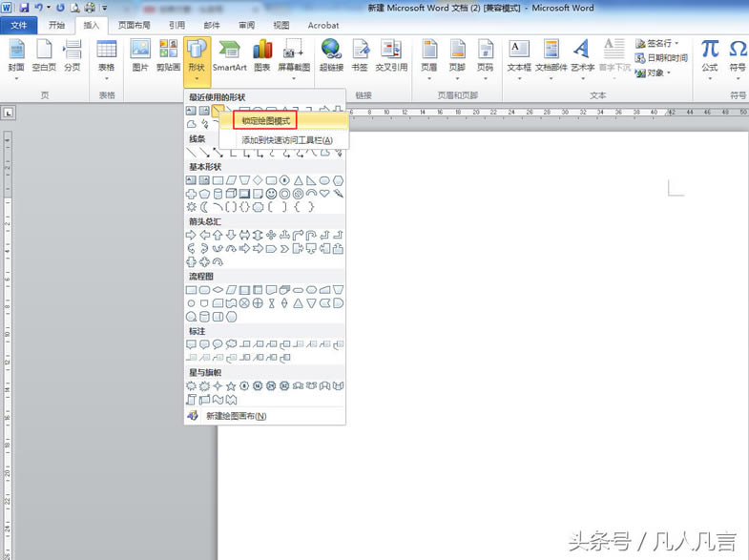Choose 锁定绘图模式 from context menu

click(265, 121)
